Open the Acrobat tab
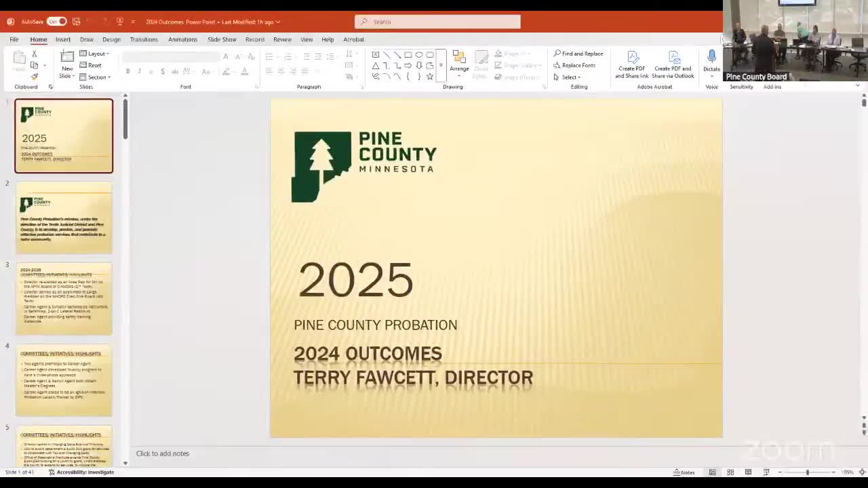The height and width of the screenshot is (488, 868). [x=353, y=39]
